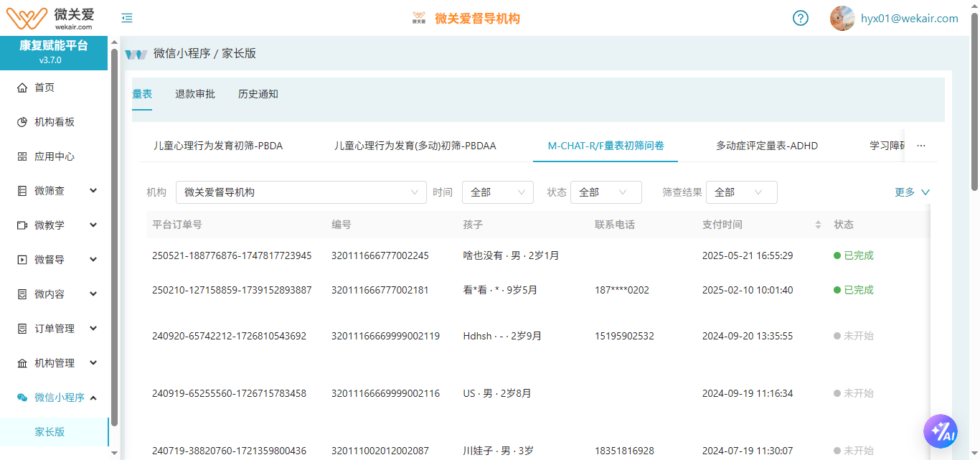Open 机构看板 dashboard in the sidebar

tap(55, 122)
